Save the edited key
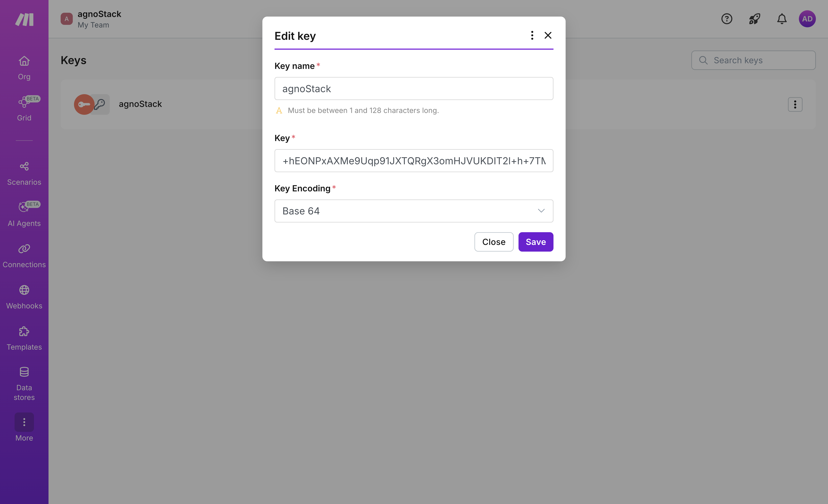The image size is (828, 504). [x=536, y=241]
